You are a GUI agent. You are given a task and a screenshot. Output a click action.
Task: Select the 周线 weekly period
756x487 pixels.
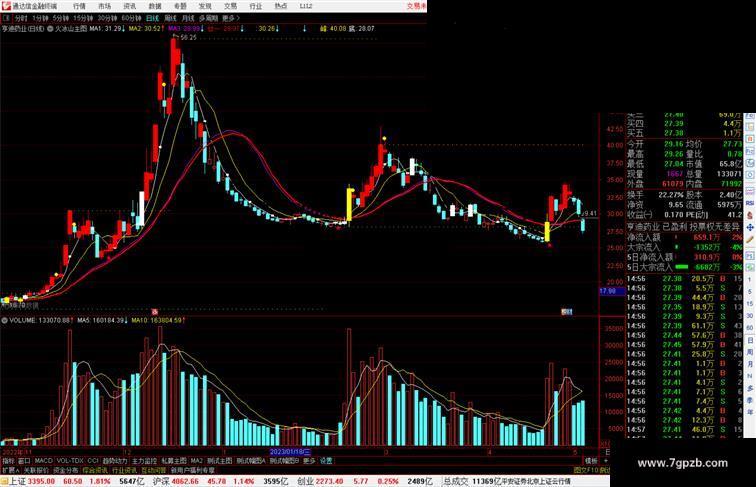tap(170, 18)
